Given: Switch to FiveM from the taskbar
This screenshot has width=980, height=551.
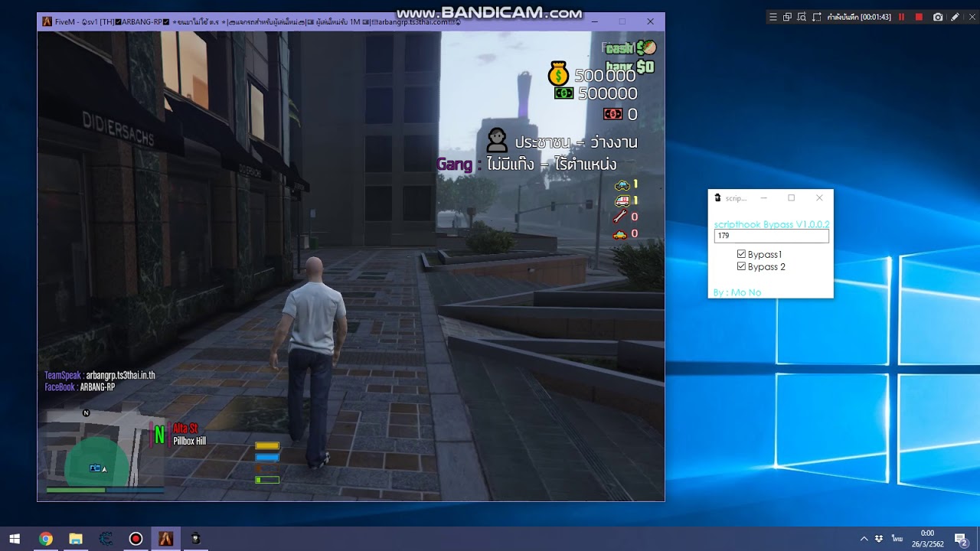Looking at the screenshot, I should pos(165,539).
